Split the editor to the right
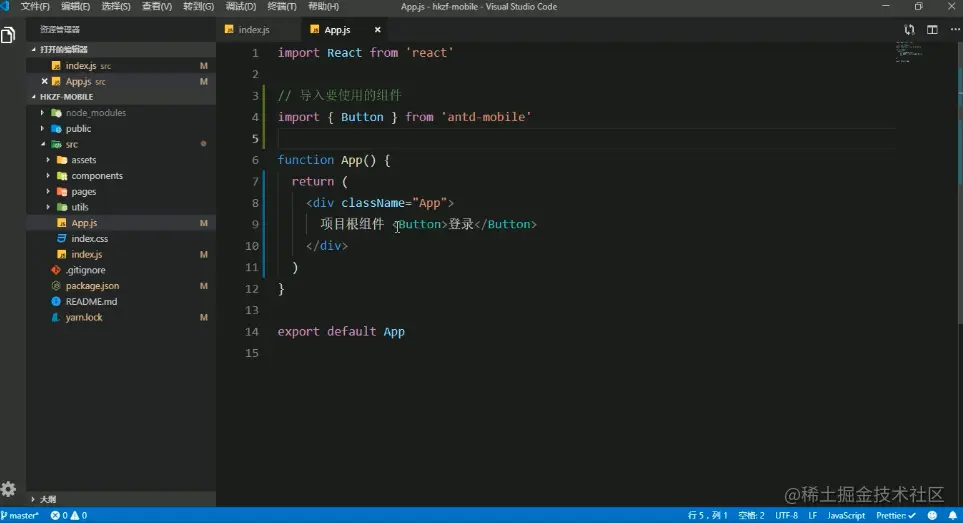 pyautogui.click(x=932, y=29)
